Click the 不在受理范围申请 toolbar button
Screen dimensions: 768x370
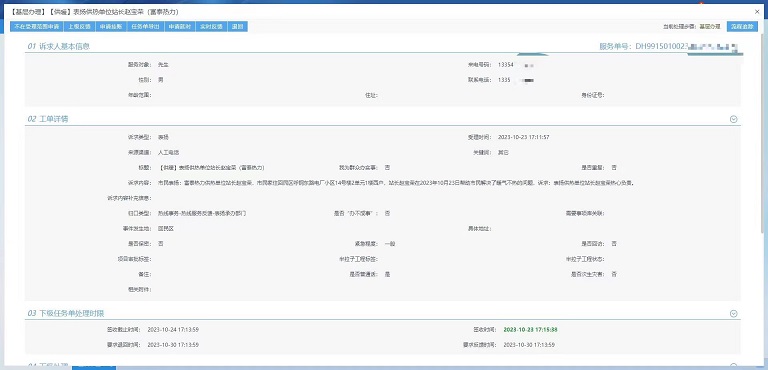(x=37, y=26)
